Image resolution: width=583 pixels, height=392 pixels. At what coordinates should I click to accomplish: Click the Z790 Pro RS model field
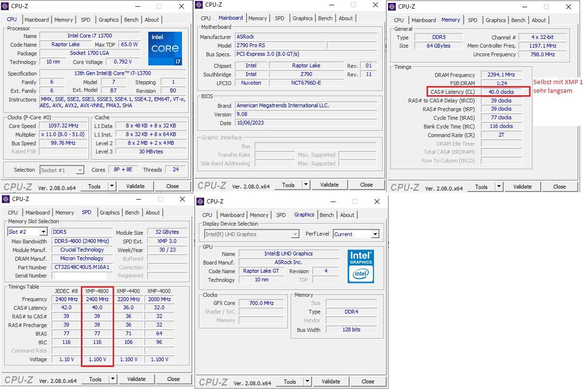[279, 46]
